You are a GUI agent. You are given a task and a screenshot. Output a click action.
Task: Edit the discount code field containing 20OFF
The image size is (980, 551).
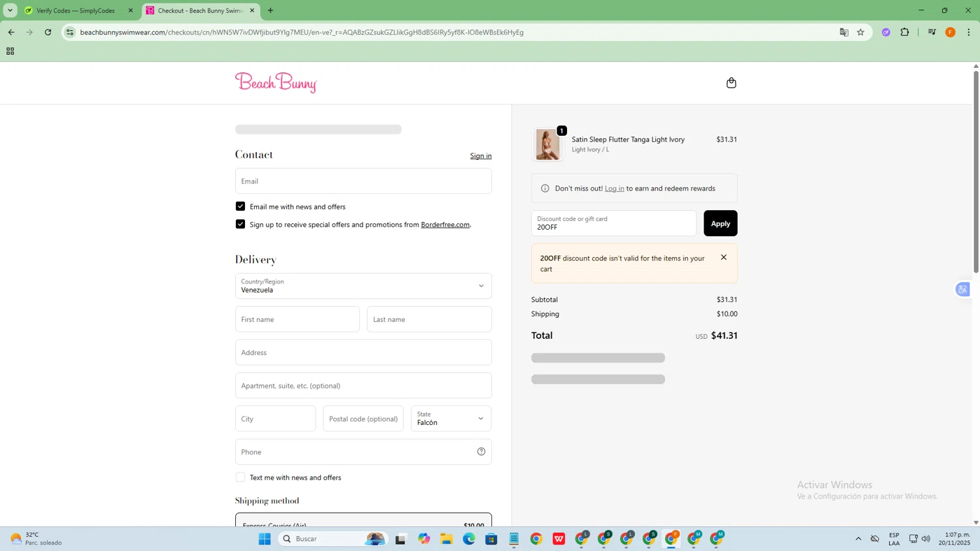(x=613, y=223)
